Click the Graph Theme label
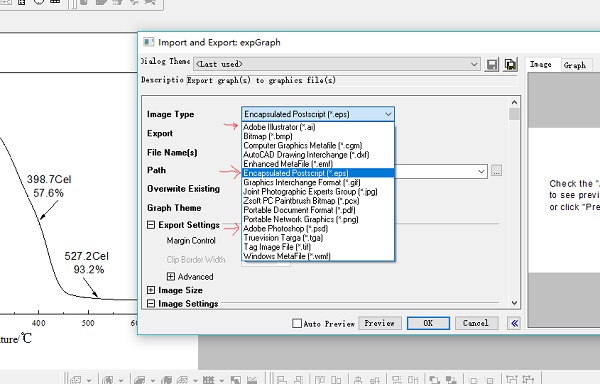Image resolution: width=600 pixels, height=384 pixels. pyautogui.click(x=174, y=208)
